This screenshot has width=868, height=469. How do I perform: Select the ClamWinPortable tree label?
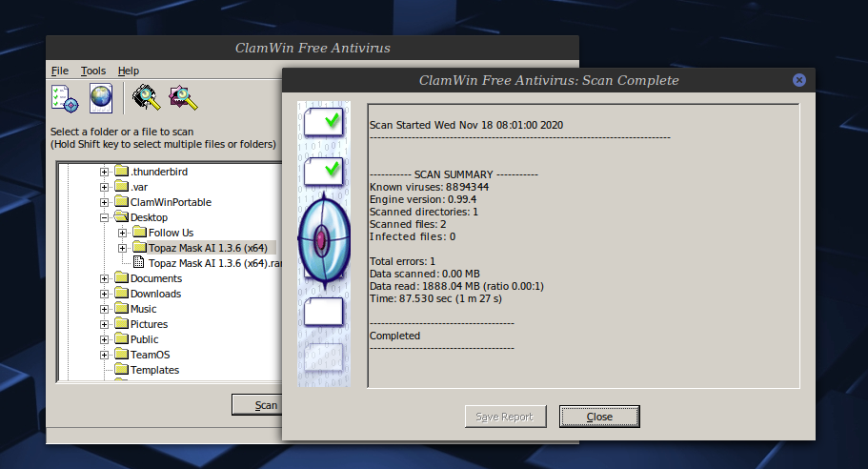[x=172, y=202]
